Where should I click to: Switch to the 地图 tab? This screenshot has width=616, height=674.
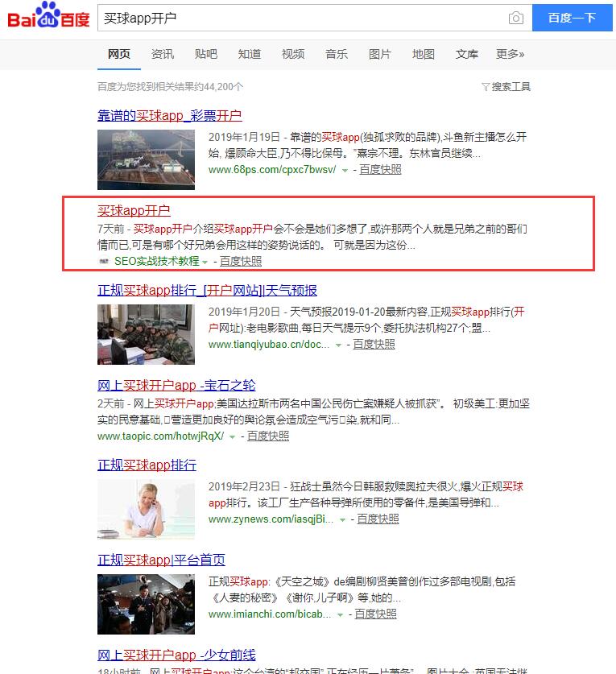[424, 54]
